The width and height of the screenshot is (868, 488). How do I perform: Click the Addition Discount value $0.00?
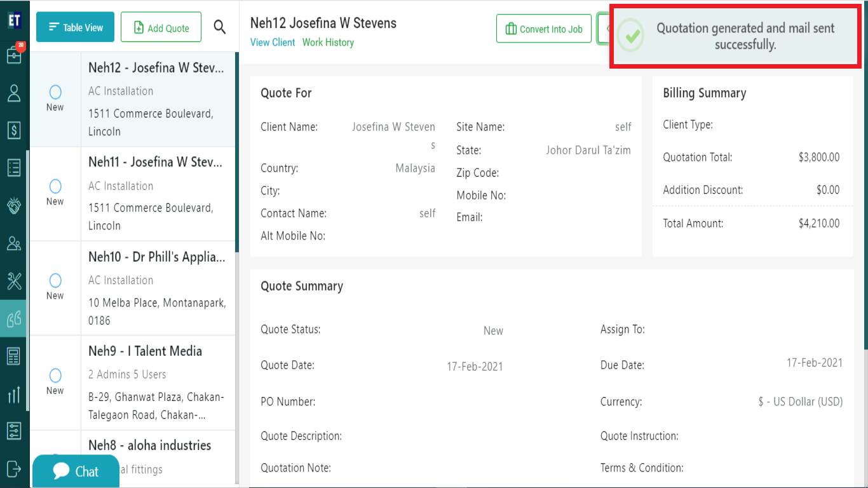point(828,190)
